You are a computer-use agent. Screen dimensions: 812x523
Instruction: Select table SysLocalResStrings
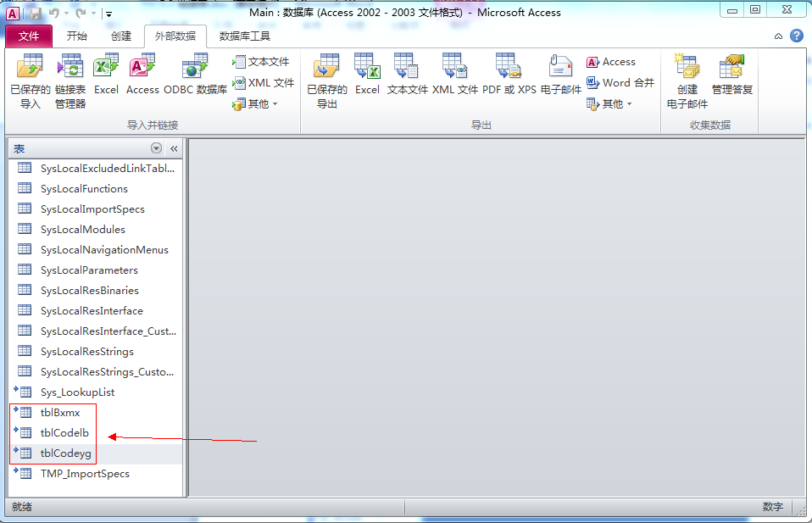(x=96, y=352)
